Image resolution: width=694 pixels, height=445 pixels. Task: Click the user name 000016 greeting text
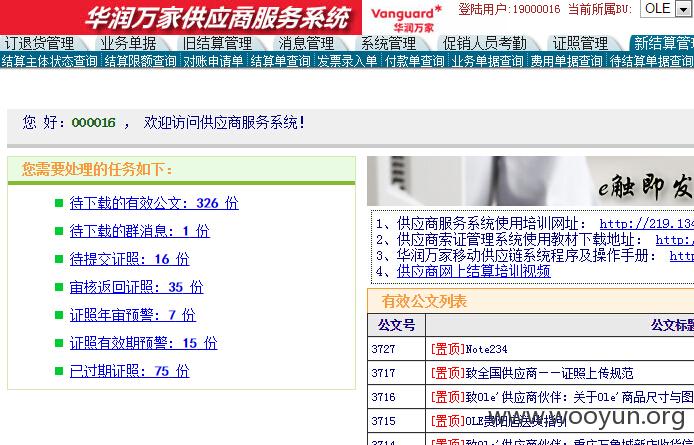click(x=93, y=123)
